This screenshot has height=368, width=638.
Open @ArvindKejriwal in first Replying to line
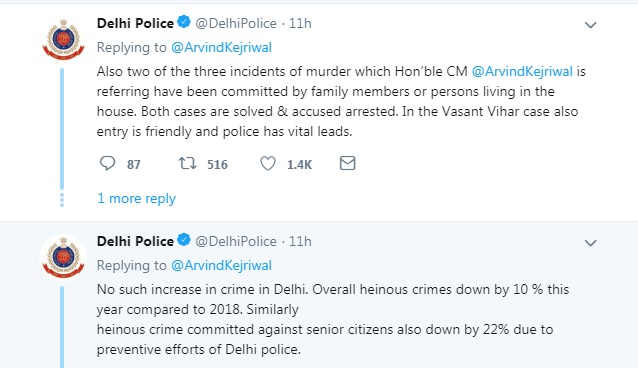tap(221, 48)
